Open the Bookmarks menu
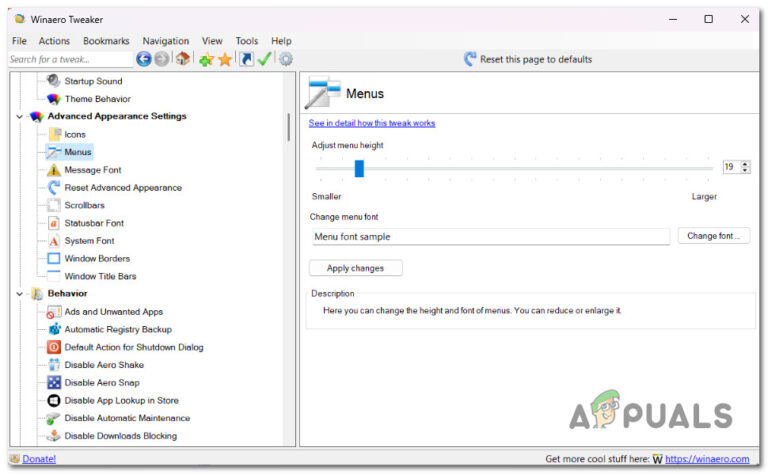The width and height of the screenshot is (768, 474). (106, 41)
